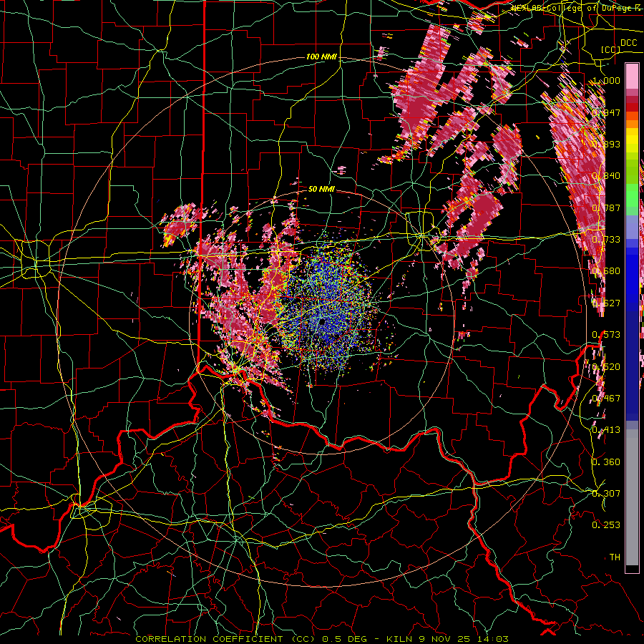Screen dimensions: 644x644
Task: Click the TH threshold label on the scale
Action: 615,557
